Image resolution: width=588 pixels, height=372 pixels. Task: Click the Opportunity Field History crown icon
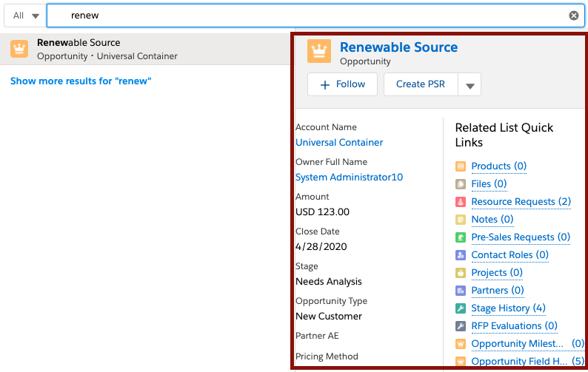point(461,361)
